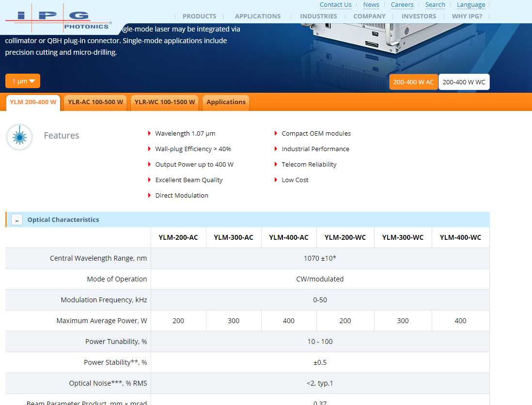The height and width of the screenshot is (405, 532).
Task: Follow the Contact Us link
Action: [x=335, y=5]
